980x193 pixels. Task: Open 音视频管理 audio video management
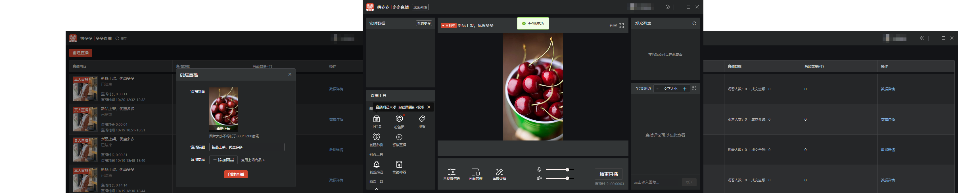pyautogui.click(x=452, y=174)
